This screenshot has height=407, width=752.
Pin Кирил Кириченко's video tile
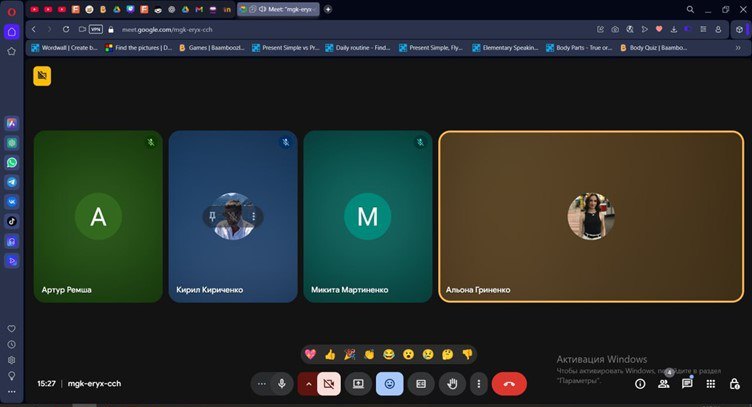[212, 215]
